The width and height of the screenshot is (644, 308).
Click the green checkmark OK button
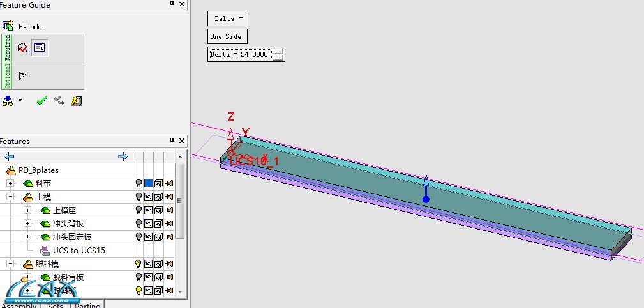point(42,101)
